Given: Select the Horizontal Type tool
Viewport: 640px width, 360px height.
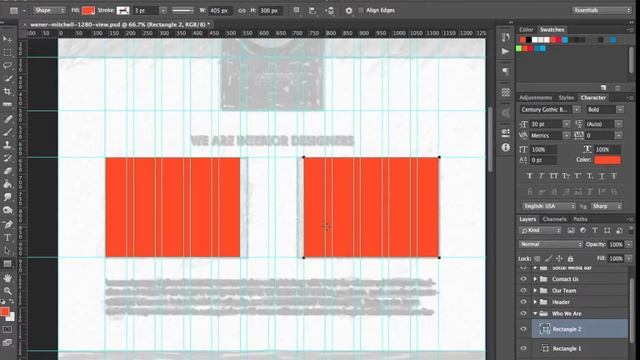Looking at the screenshot, I should tap(7, 238).
